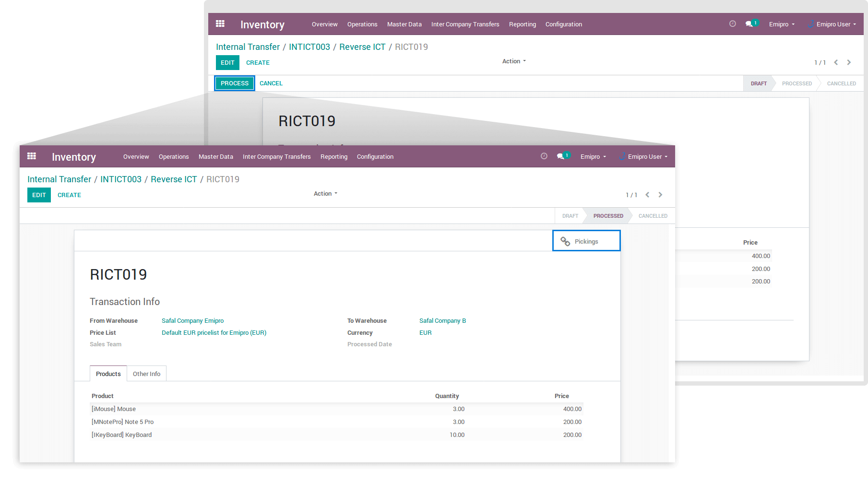Go to next record arrow in back window

(849, 62)
